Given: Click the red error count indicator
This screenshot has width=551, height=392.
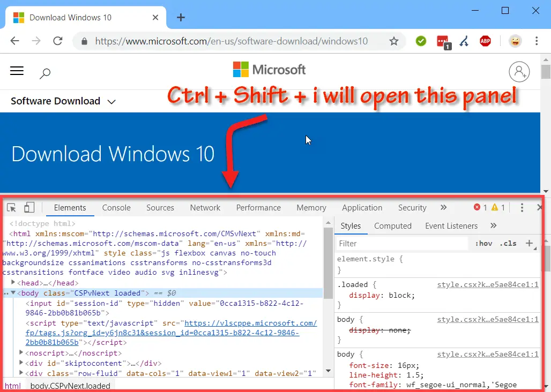Looking at the screenshot, I should 480,207.
